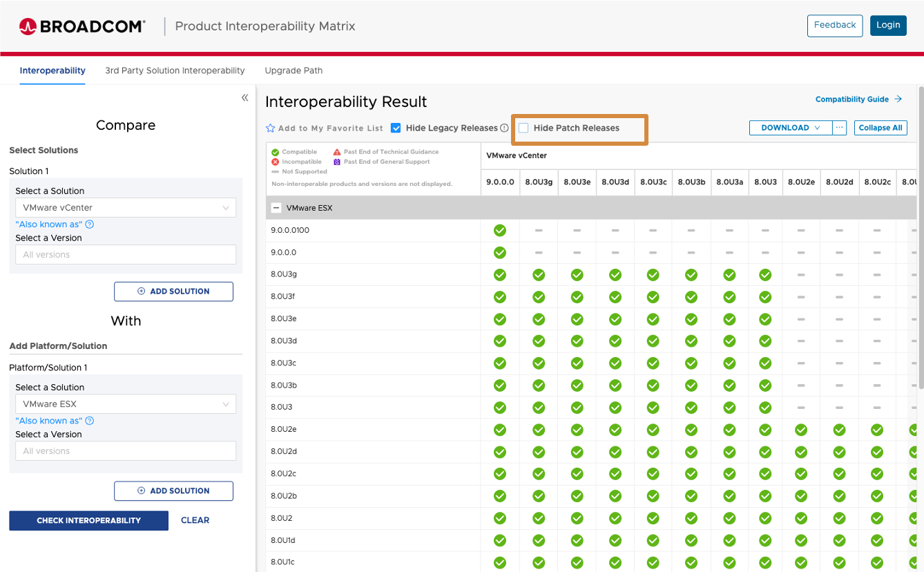Viewport: 924px width, 572px height.
Task: Open the 3rd Party Solution Interoperability tab
Action: [175, 70]
